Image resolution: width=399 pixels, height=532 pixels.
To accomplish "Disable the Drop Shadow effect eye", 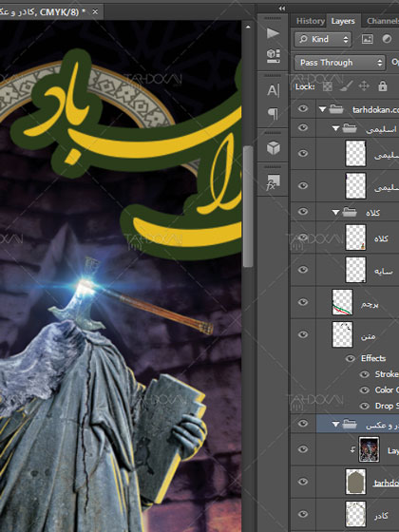I will pyautogui.click(x=365, y=406).
